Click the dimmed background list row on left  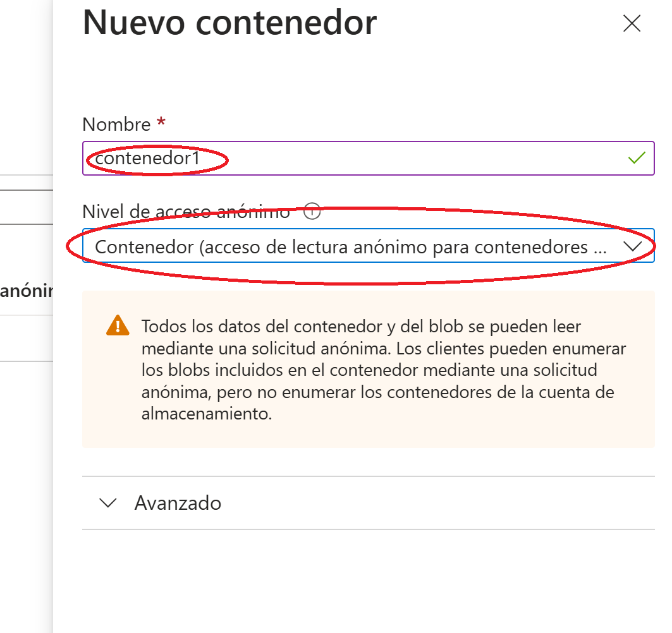click(27, 339)
